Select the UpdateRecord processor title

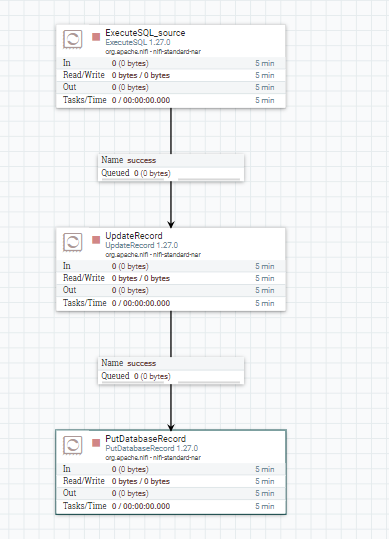tap(134, 236)
